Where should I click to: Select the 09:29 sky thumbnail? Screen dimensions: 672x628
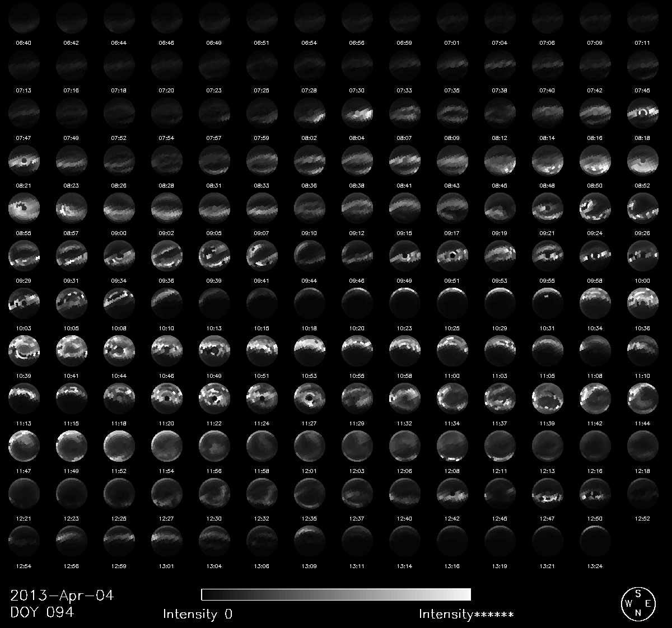(24, 255)
